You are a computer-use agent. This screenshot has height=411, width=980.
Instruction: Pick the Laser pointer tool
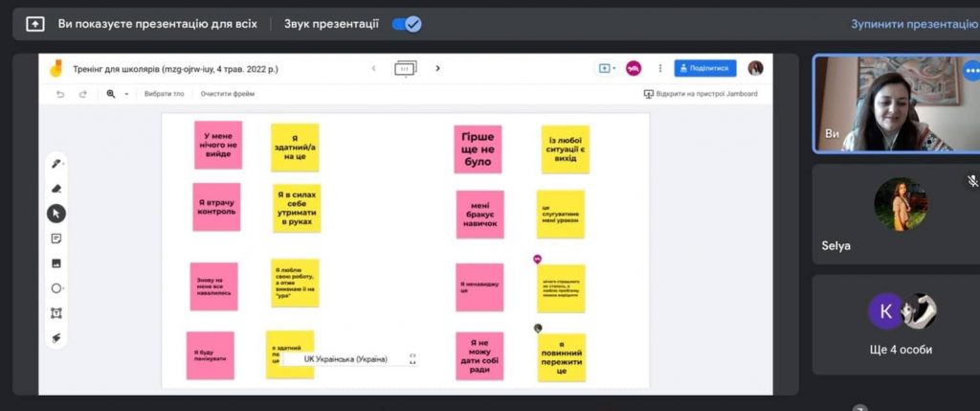point(56,338)
